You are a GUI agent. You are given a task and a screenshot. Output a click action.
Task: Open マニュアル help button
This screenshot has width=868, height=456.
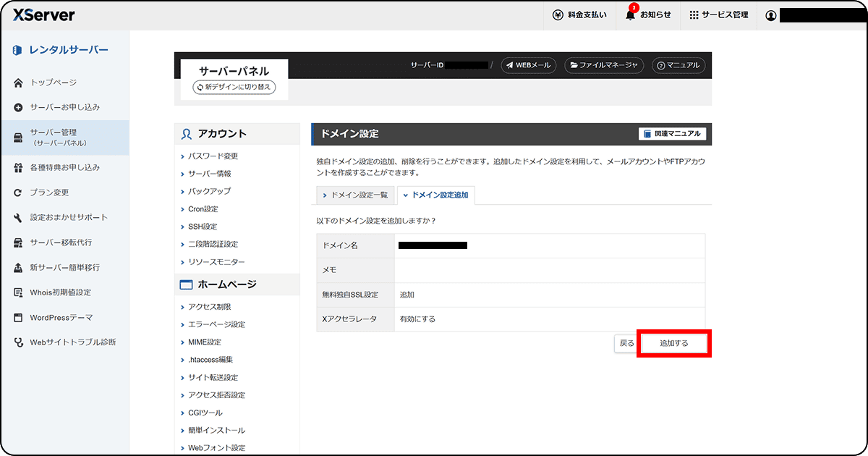tap(678, 65)
